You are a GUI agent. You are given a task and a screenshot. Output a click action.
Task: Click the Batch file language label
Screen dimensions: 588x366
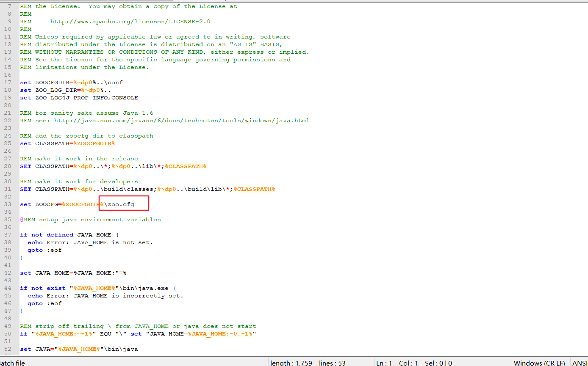pyautogui.click(x=13, y=363)
